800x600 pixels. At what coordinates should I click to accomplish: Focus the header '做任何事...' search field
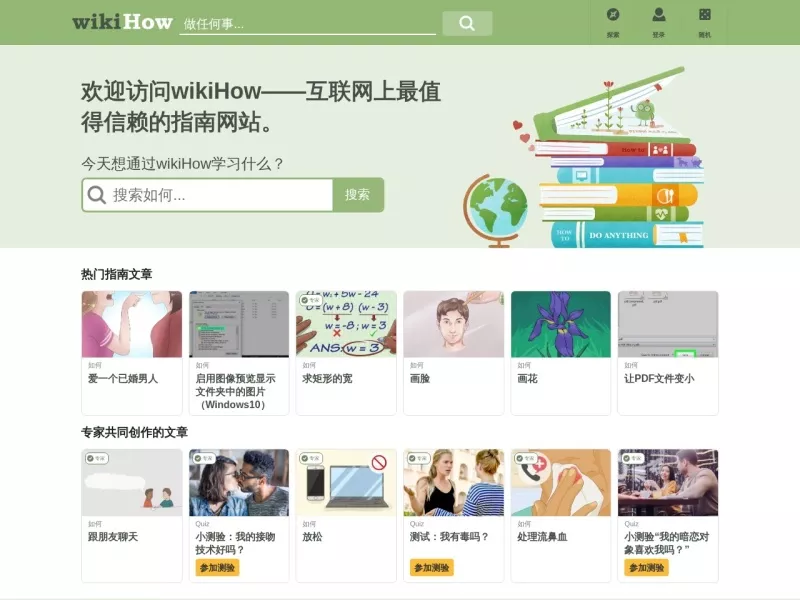[308, 23]
